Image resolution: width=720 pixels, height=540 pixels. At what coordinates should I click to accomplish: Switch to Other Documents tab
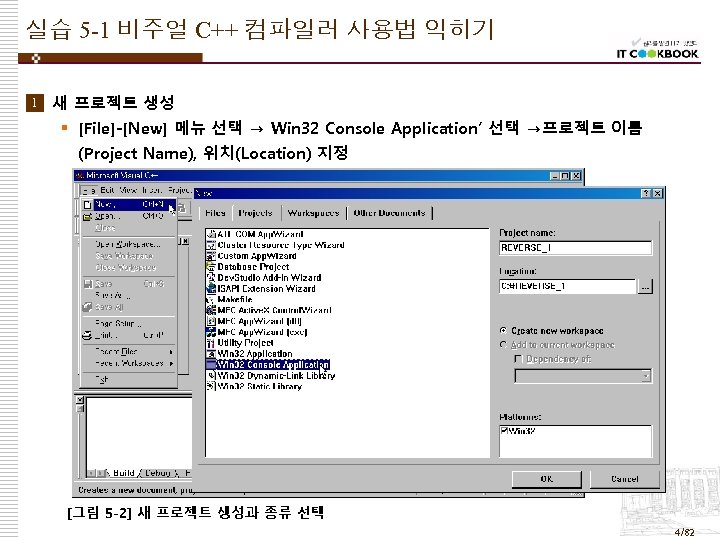[389, 213]
